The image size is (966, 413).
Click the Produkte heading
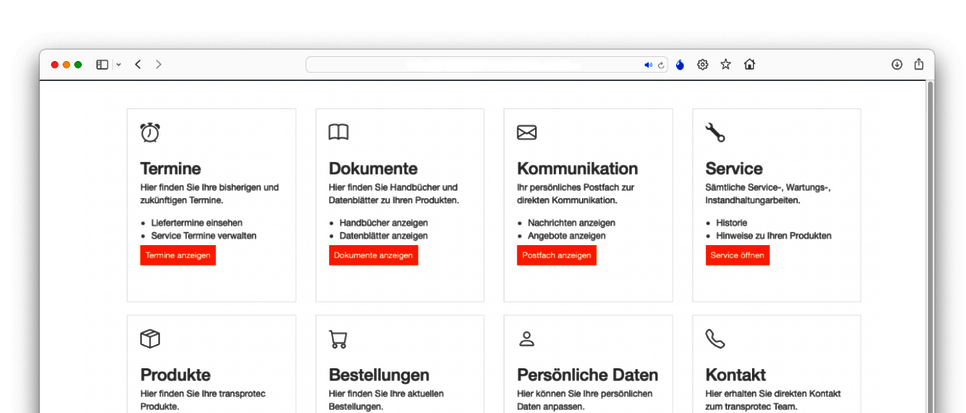pos(176,375)
